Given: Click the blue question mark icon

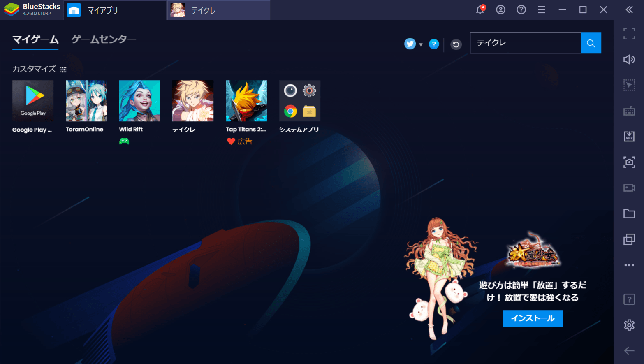Looking at the screenshot, I should click(x=434, y=44).
